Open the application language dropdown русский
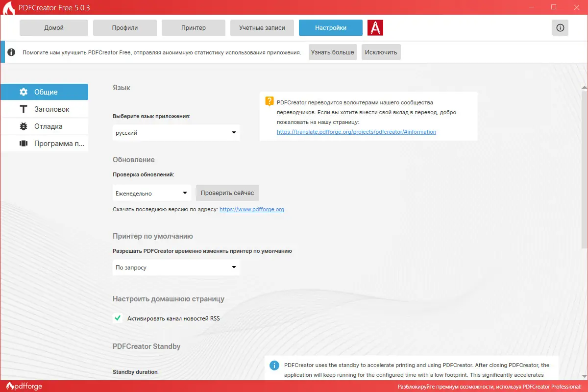Viewport: 588px width, 392px height. [176, 133]
